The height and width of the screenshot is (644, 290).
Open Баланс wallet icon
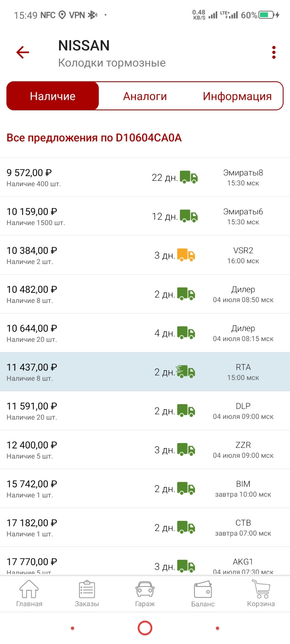click(203, 594)
